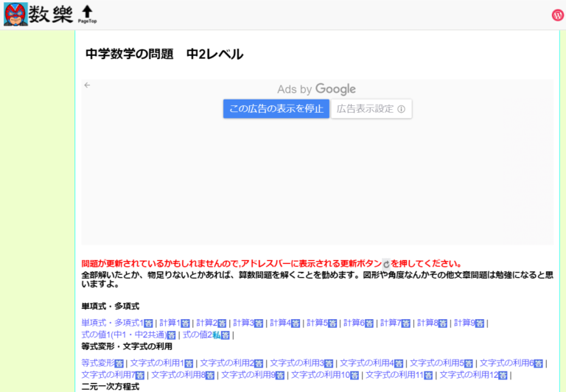Open the 答 answer icon for 計算6
This screenshot has height=392, width=566.
pyautogui.click(x=369, y=323)
